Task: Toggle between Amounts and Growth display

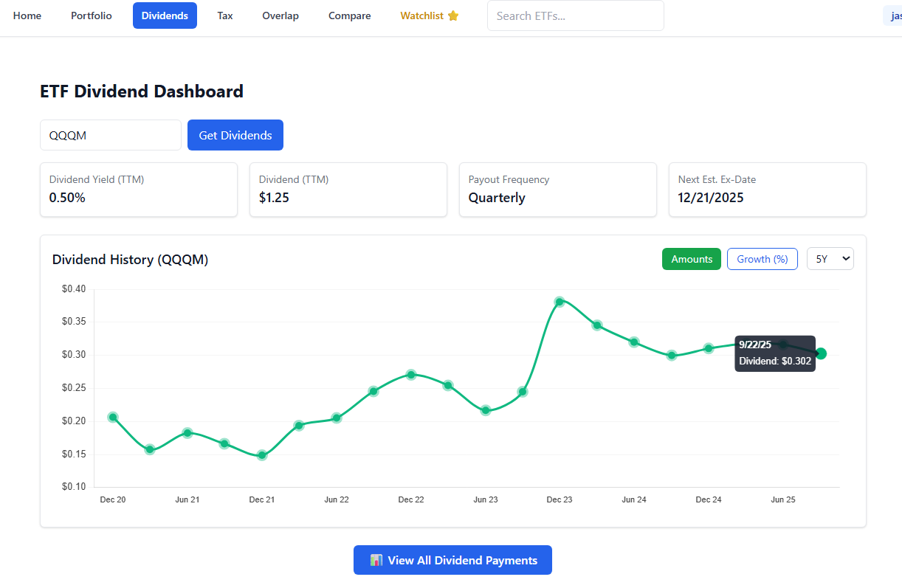Action: coord(762,259)
